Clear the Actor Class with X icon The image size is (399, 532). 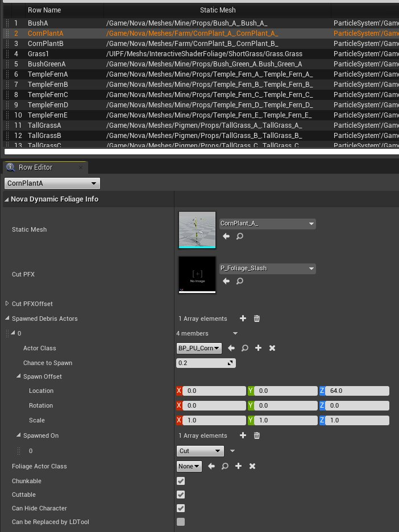click(272, 348)
